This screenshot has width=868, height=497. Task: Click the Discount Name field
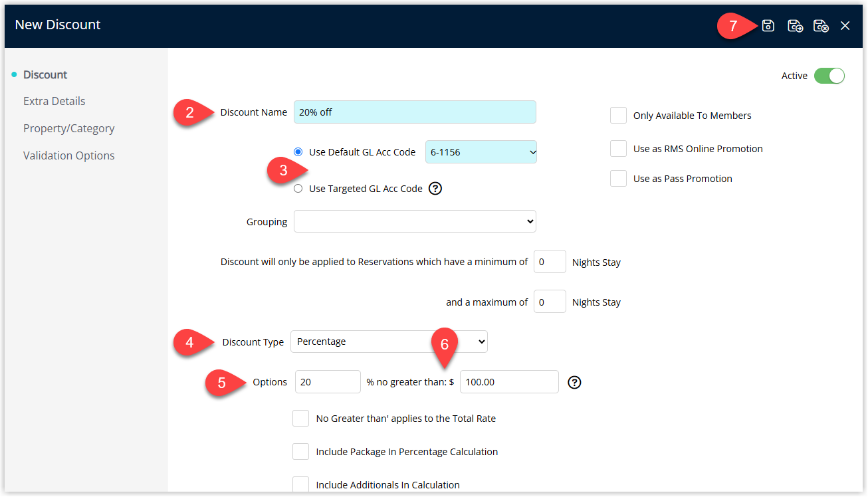[415, 112]
